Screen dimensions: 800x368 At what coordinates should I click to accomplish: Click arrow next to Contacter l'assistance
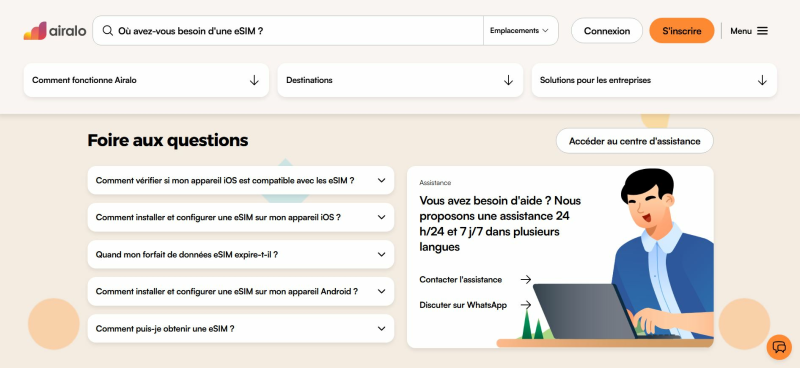tap(526, 279)
